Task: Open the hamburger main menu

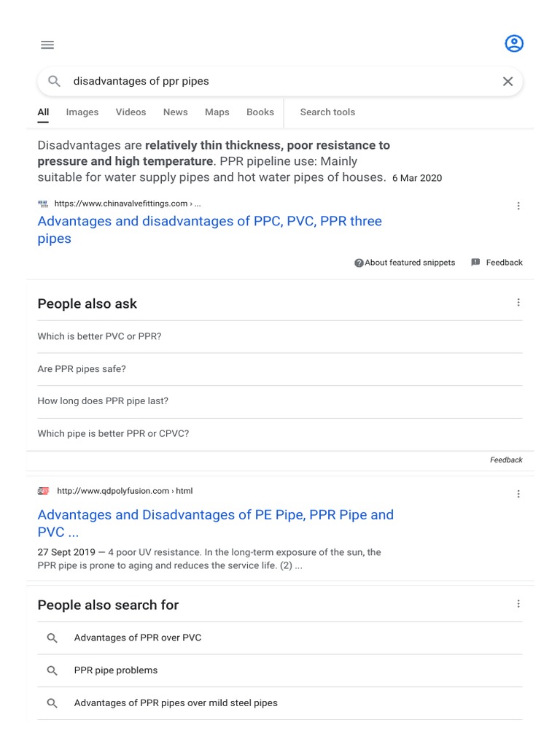Action: [x=47, y=44]
